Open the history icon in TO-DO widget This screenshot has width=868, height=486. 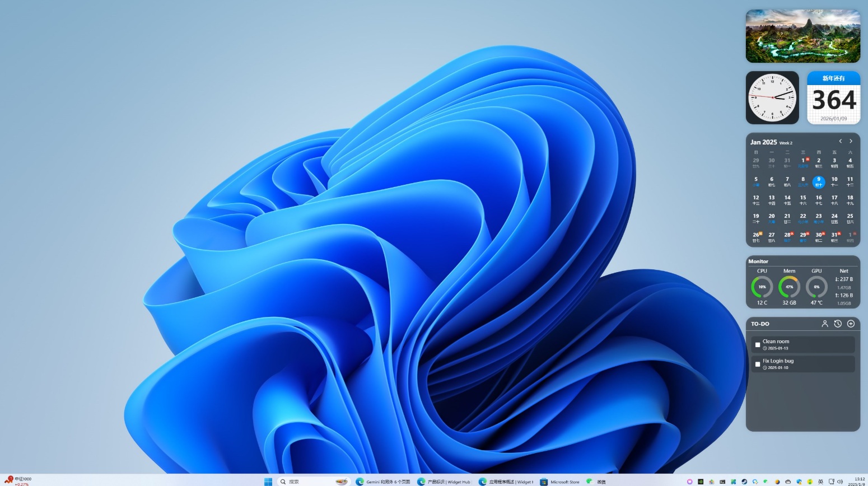pos(838,324)
